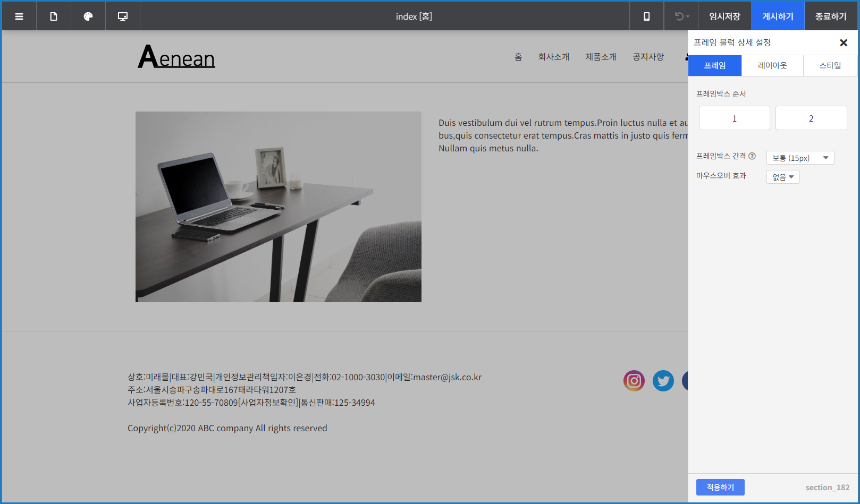Click the Twitter icon in footer
Viewport: 860px width, 504px height.
(663, 381)
